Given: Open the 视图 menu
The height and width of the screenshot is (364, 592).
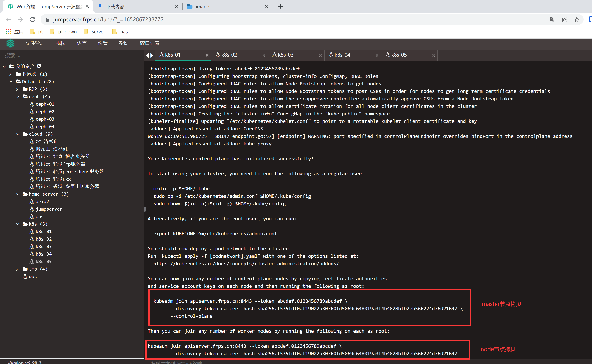Looking at the screenshot, I should [61, 43].
